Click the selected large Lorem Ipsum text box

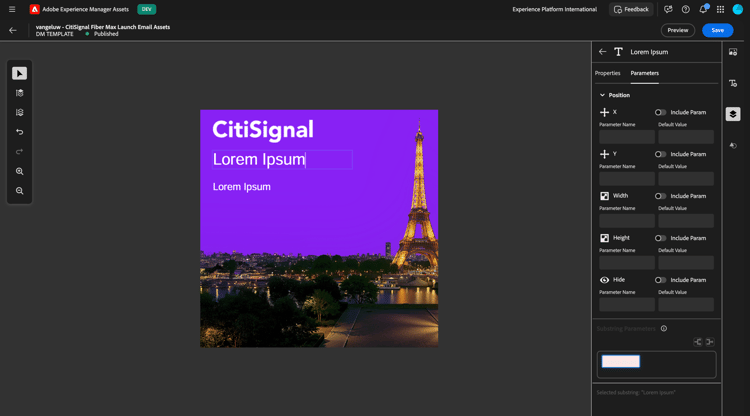point(282,160)
